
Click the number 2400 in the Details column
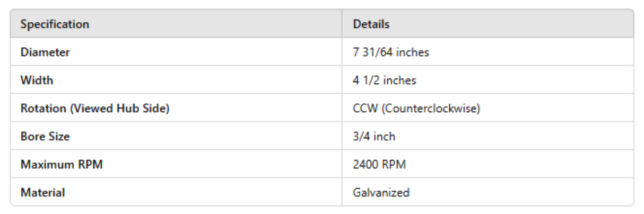click(366, 165)
